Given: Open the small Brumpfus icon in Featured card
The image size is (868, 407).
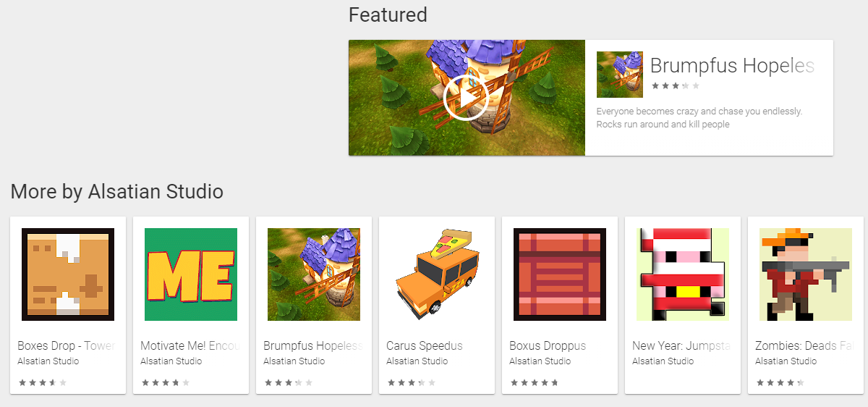Looking at the screenshot, I should [x=620, y=75].
